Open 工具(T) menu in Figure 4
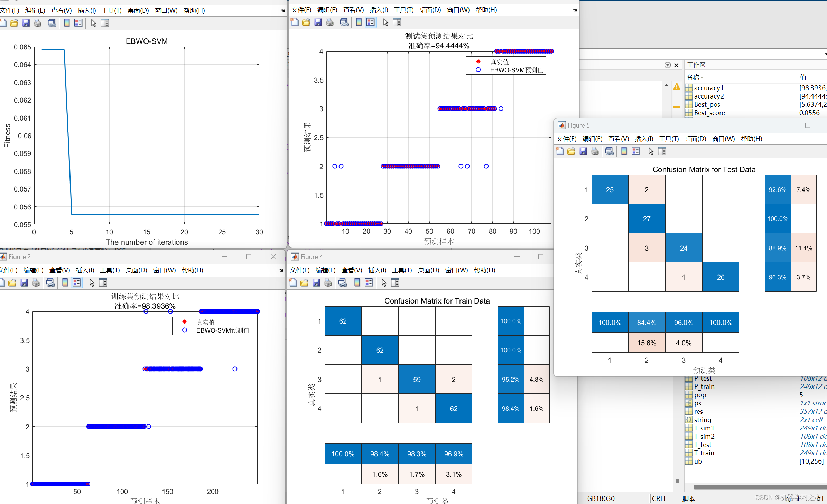 402,270
